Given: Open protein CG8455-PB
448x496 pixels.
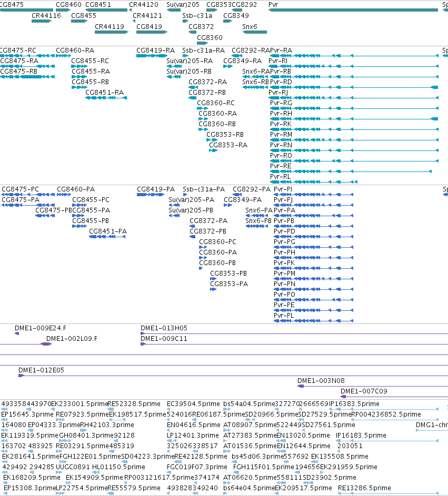Looking at the screenshot, I should point(79,226).
